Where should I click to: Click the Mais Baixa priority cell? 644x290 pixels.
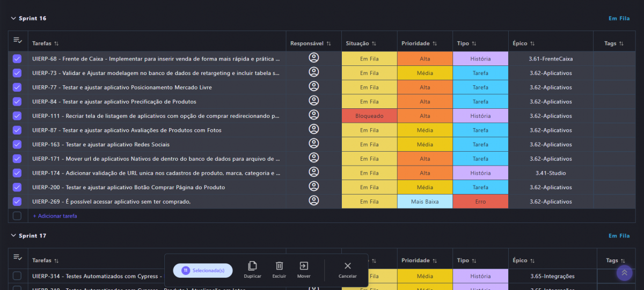(x=425, y=202)
